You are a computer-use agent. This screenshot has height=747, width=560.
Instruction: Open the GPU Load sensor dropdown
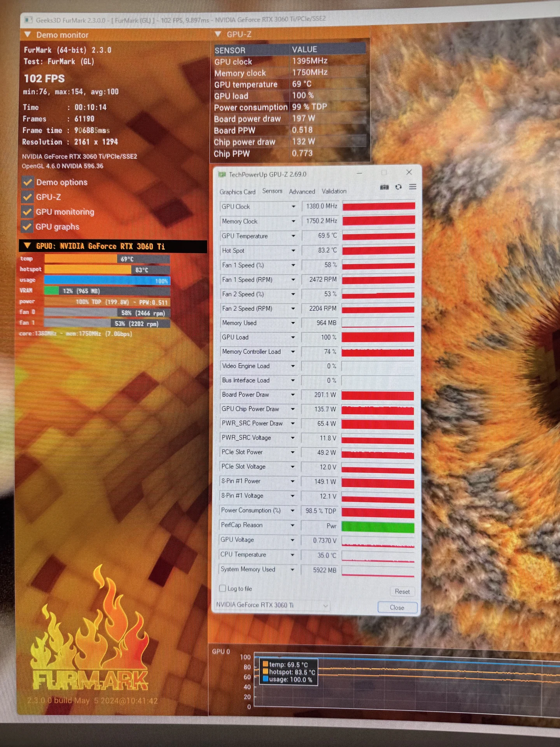point(293,337)
